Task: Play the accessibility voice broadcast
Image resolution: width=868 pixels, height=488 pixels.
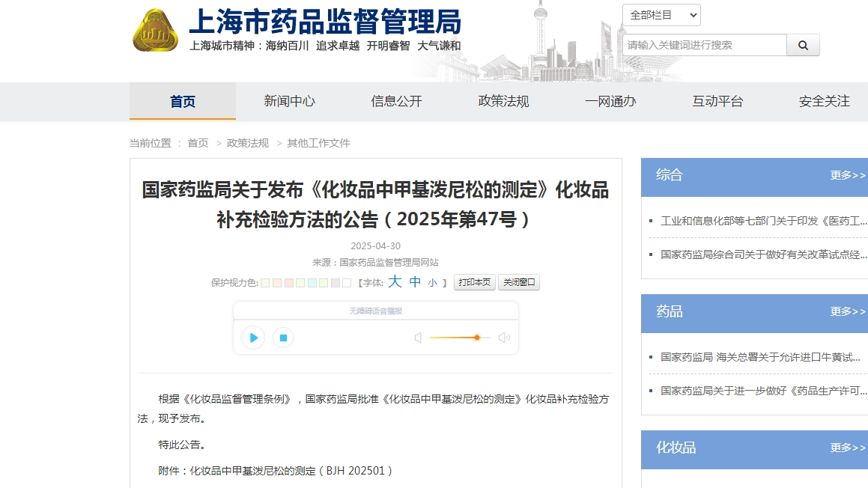Action: [x=253, y=338]
